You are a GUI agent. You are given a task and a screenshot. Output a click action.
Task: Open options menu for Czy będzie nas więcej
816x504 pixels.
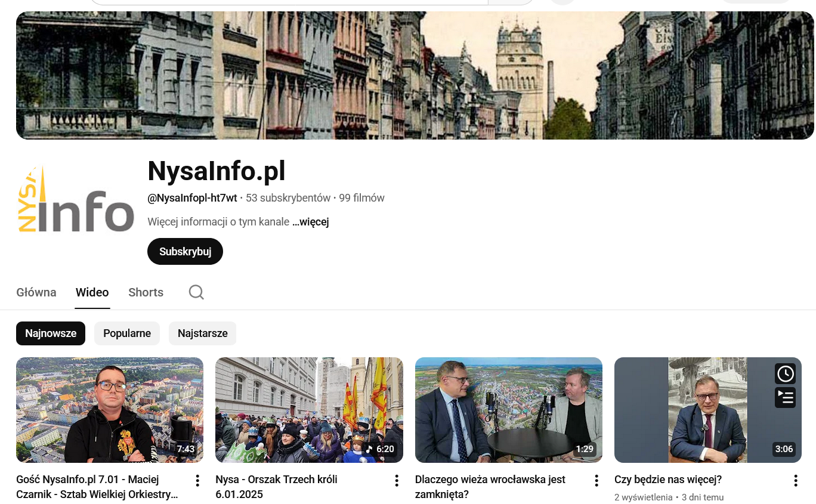(x=795, y=481)
